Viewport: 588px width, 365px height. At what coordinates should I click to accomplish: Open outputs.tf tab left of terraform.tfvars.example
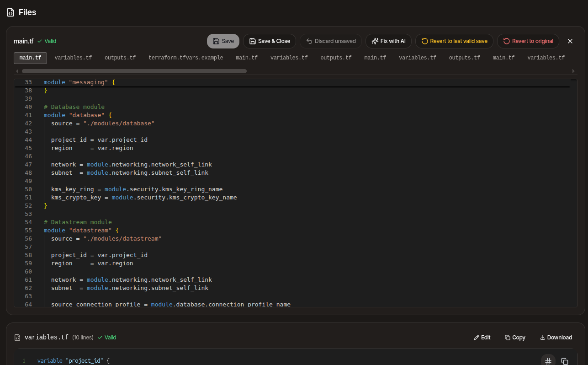pos(120,58)
